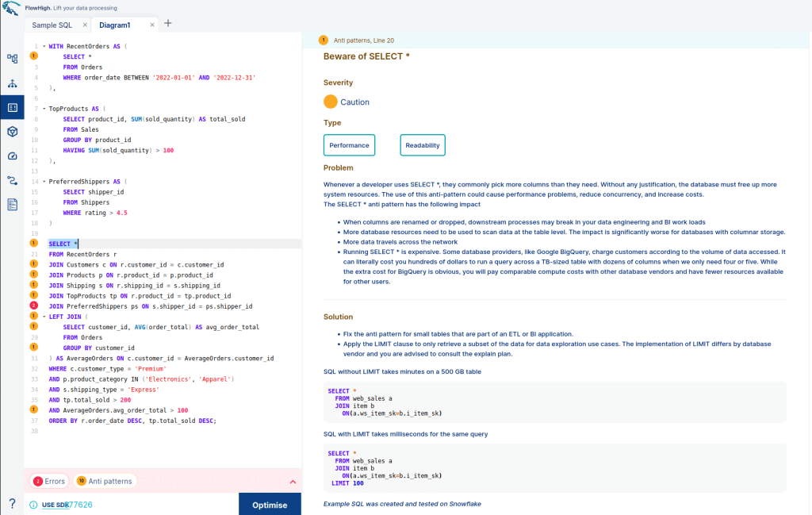Open the document report sidebar icon
Image resolution: width=812 pixels, height=515 pixels.
click(13, 204)
